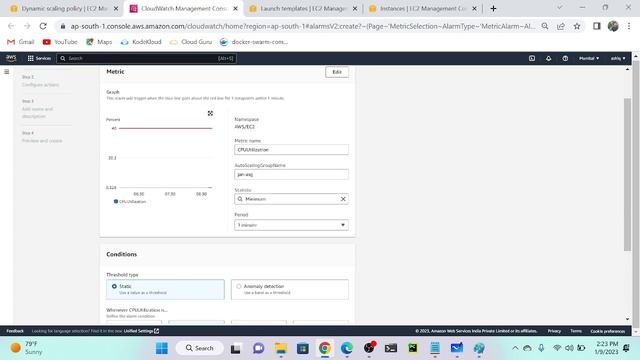Open File Explorer from taskbar
Image resolution: width=640 pixels, height=360 pixels.
coord(281,348)
